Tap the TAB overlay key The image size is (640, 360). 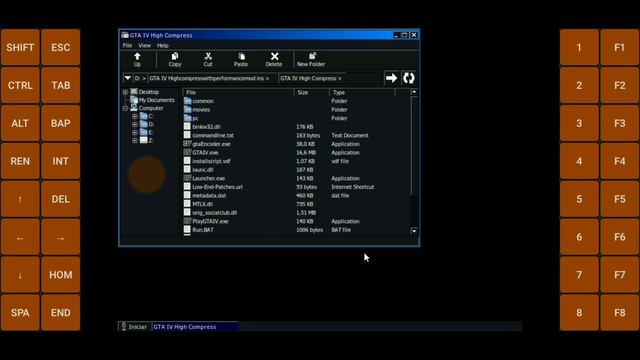(60, 85)
